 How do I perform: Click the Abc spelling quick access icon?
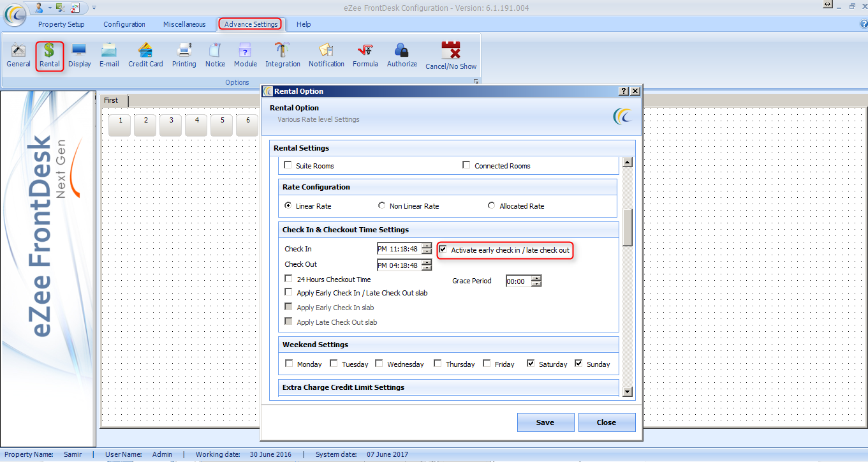click(x=75, y=8)
